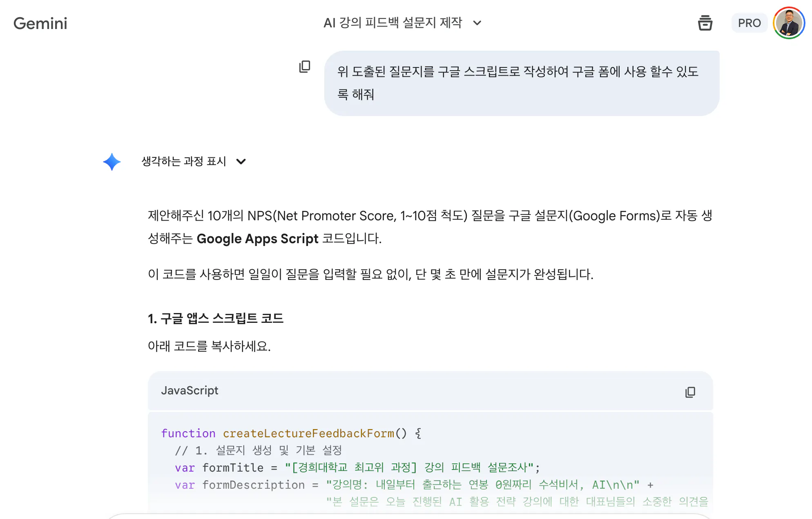
Task: Click the conversation title 'AI 강의 피드백 설문지 제작'
Action: [x=393, y=23]
